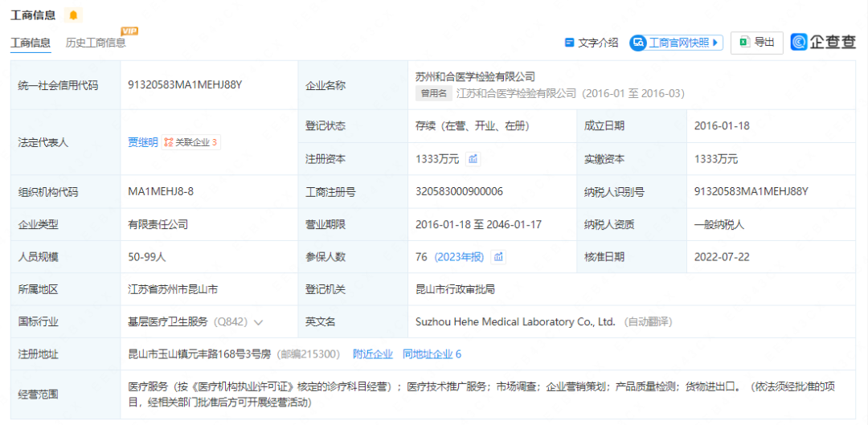The height and width of the screenshot is (425, 868).
Task: Click industry code Q842
Action: click(x=230, y=322)
